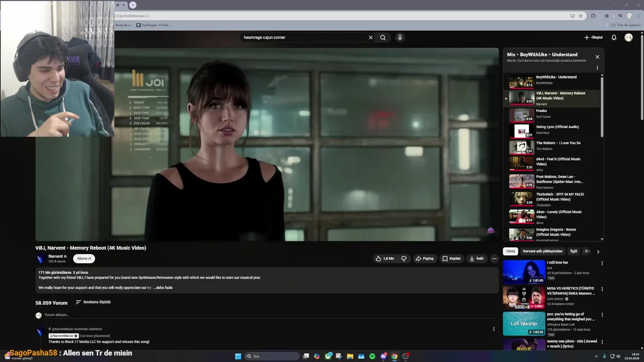Open the account avatar menu
Screen dimensions: 644x362
tap(628, 37)
